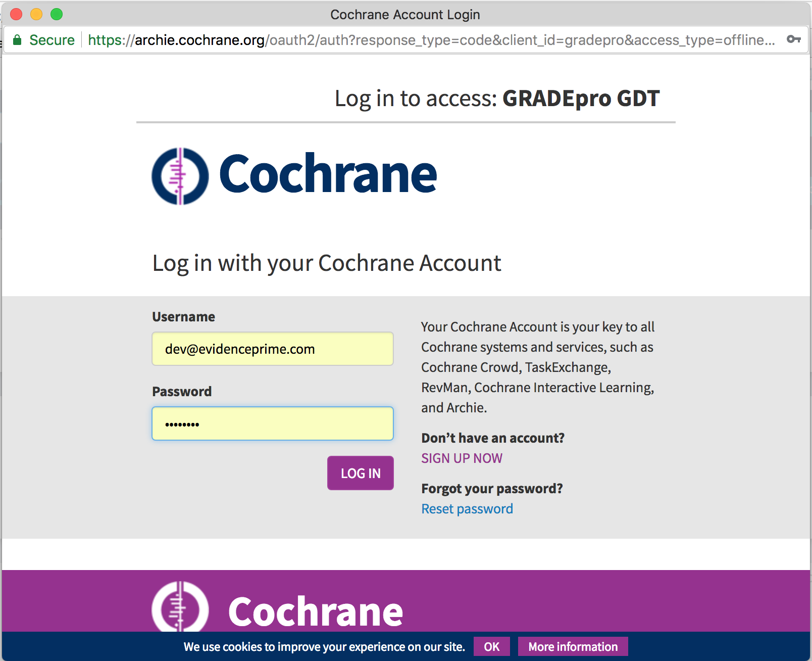Click the key icon in address bar
The width and height of the screenshot is (812, 661).
[x=794, y=39]
